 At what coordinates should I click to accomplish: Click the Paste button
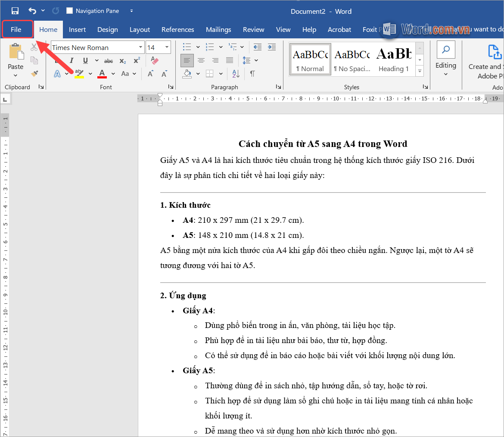click(x=16, y=56)
